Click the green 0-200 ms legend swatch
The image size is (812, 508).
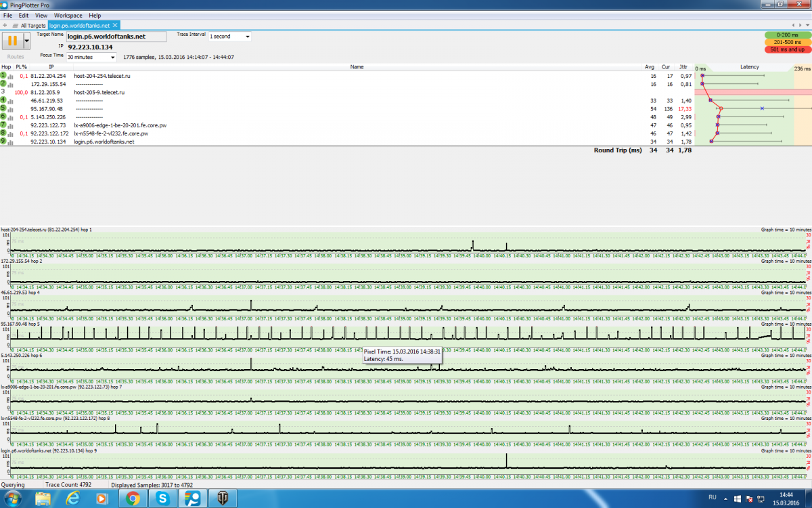click(x=788, y=35)
